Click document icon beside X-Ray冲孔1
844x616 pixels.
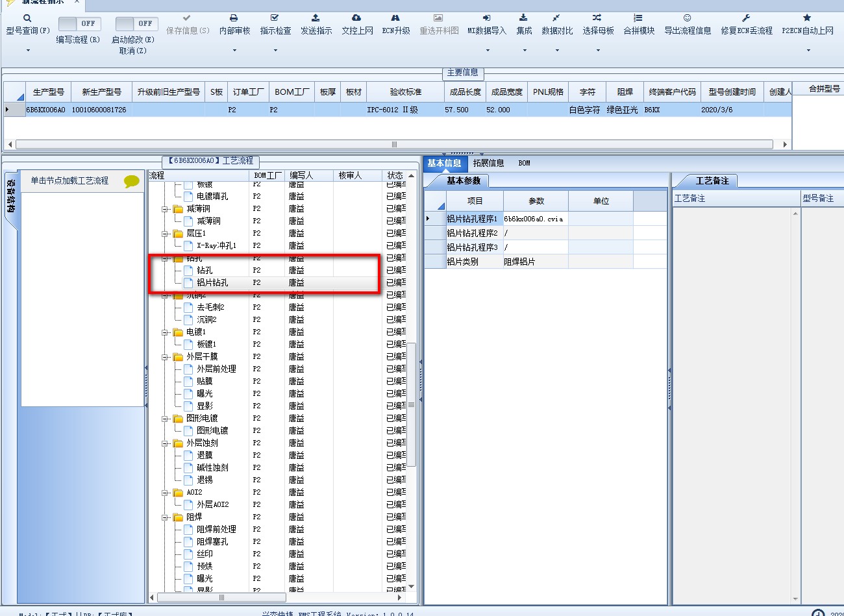click(188, 245)
